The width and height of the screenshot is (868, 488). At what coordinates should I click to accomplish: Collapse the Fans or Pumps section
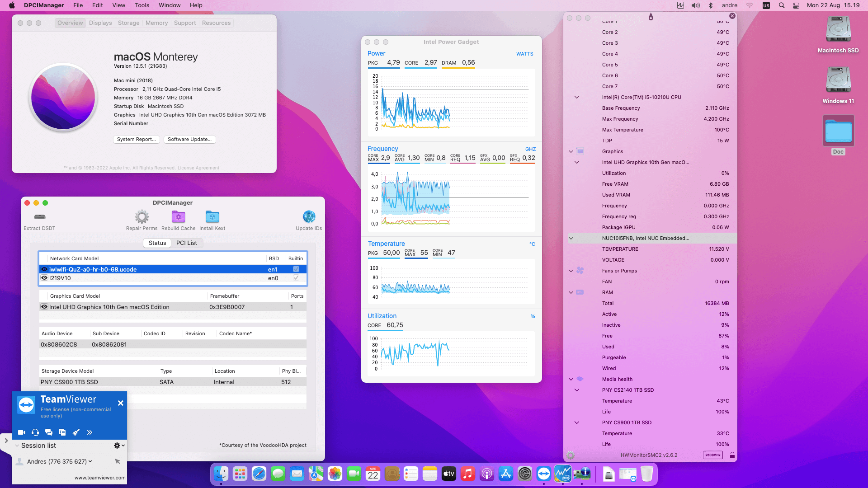[x=571, y=271]
